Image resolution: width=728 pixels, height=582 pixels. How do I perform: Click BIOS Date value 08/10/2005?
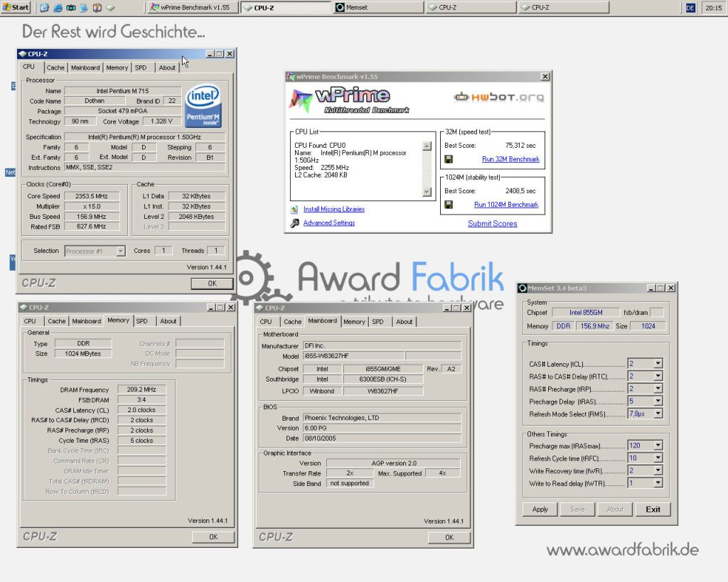coord(382,438)
